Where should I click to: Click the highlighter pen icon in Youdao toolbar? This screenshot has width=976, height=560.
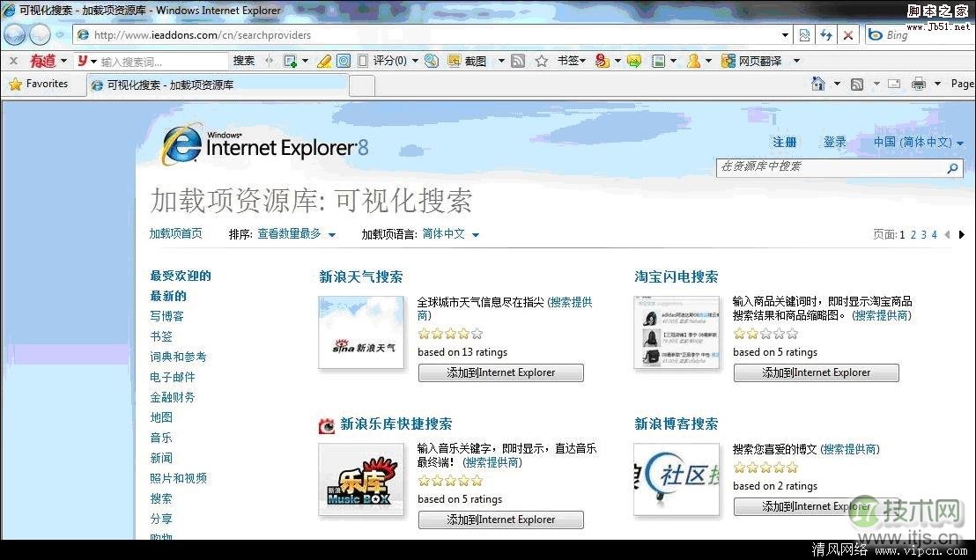(x=323, y=61)
